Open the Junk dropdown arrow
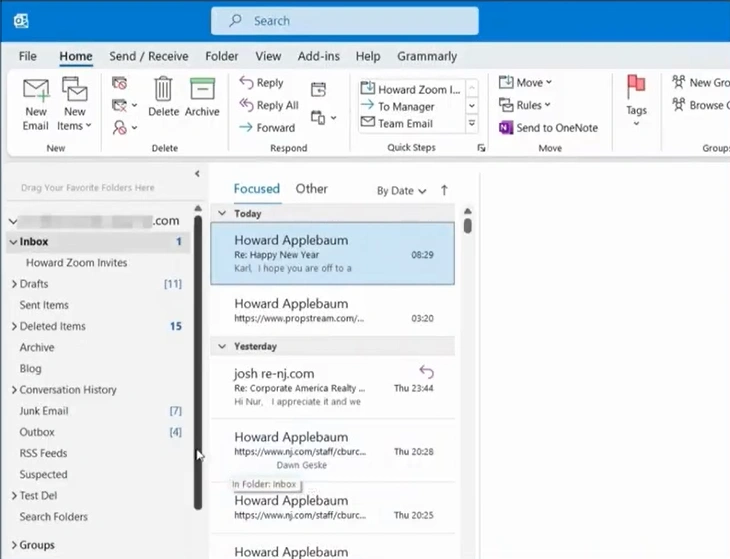 (134, 128)
